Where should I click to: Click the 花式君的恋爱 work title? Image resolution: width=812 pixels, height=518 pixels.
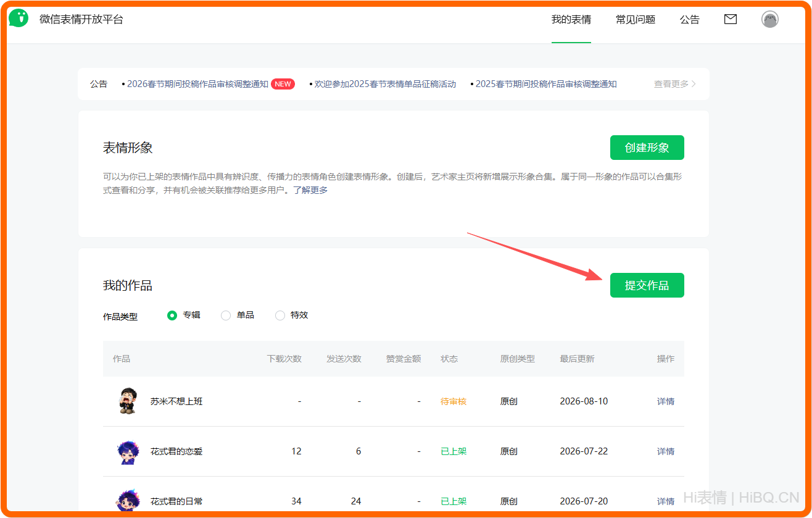coord(176,451)
